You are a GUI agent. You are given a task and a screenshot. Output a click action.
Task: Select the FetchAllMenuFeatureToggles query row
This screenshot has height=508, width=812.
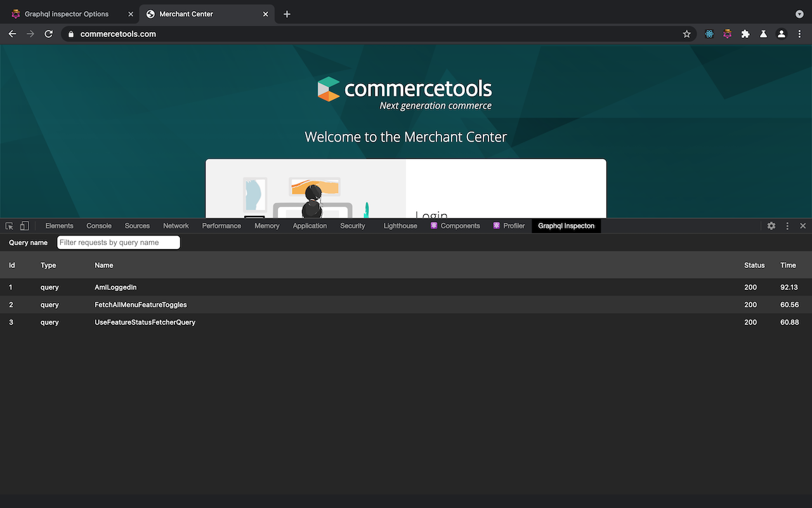(x=140, y=305)
